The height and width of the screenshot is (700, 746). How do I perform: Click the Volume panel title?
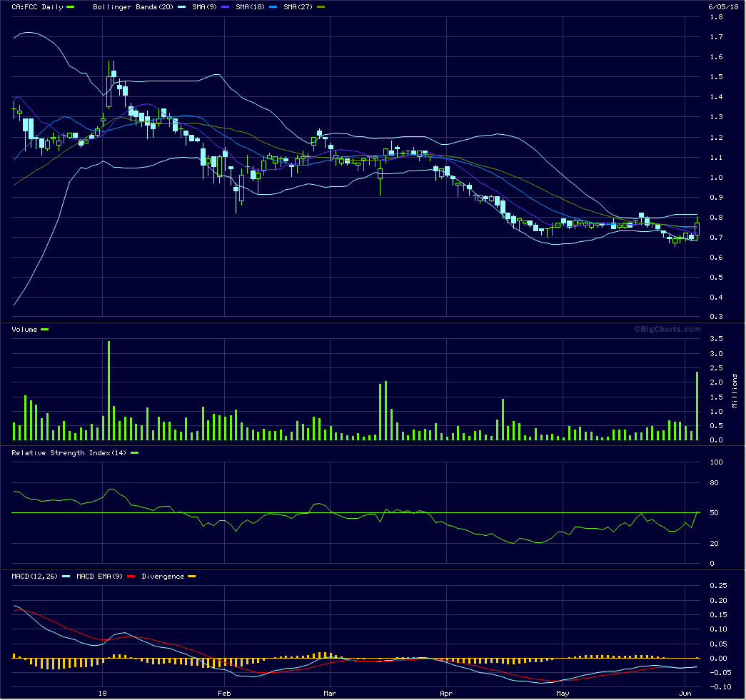tap(24, 330)
